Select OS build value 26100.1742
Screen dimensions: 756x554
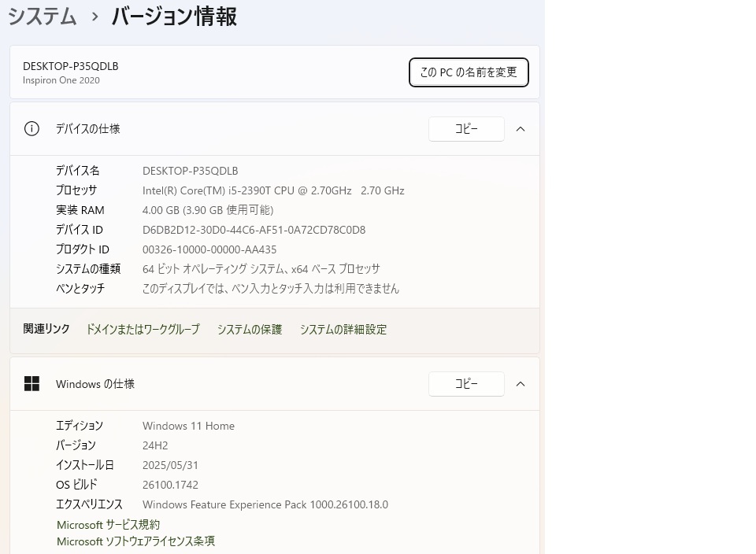(x=170, y=485)
